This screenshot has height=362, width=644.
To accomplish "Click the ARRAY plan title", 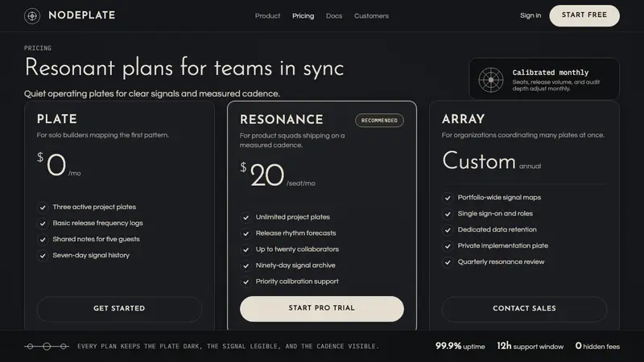I will (464, 119).
